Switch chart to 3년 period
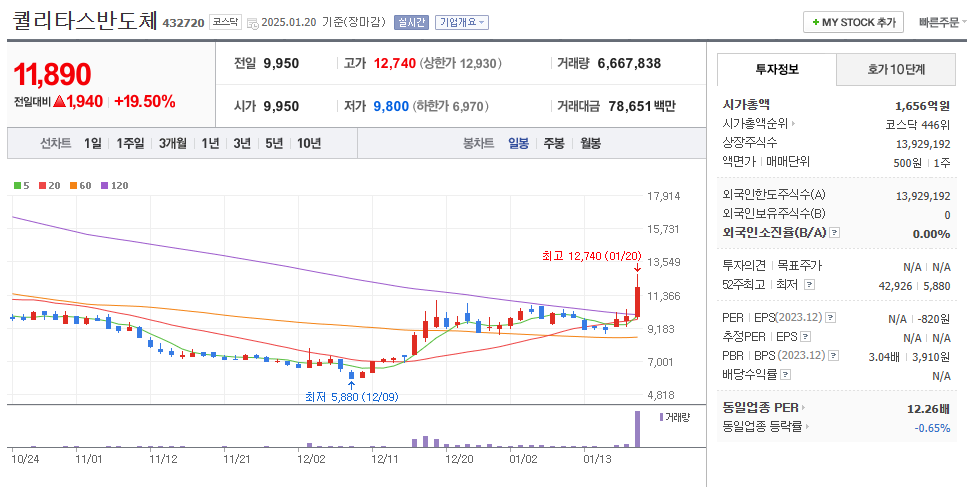This screenshot has width=973, height=487. [x=242, y=143]
